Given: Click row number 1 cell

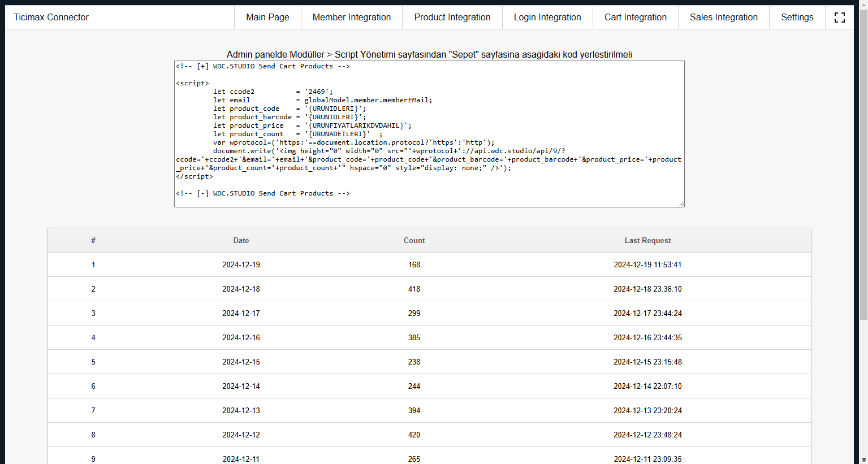Looking at the screenshot, I should [93, 264].
